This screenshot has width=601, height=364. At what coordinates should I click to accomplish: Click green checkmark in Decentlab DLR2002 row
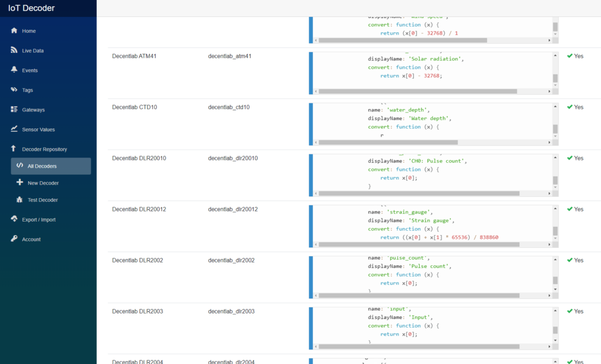point(569,260)
